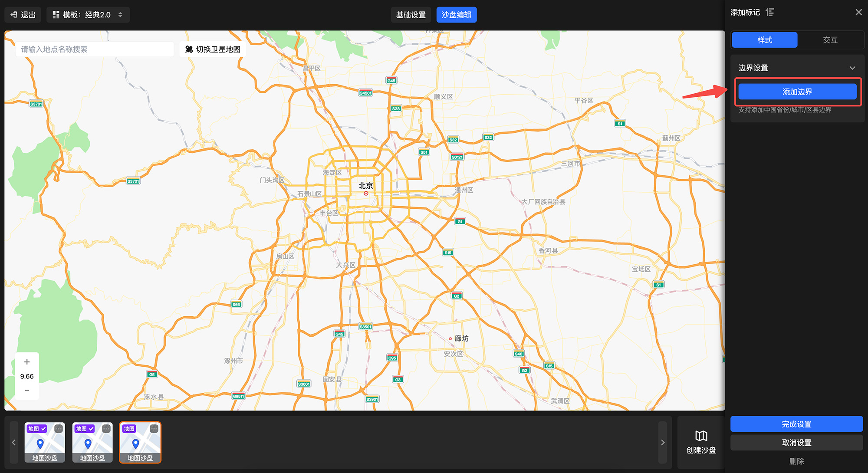Image resolution: width=868 pixels, height=473 pixels.
Task: Click the list icon beside 添加标记
Action: tap(770, 12)
